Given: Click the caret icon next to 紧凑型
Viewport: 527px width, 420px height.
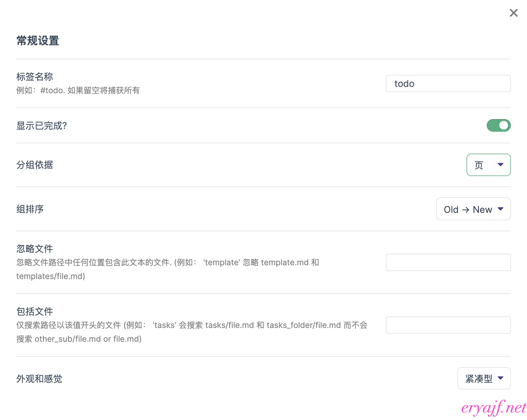Looking at the screenshot, I should (501, 378).
